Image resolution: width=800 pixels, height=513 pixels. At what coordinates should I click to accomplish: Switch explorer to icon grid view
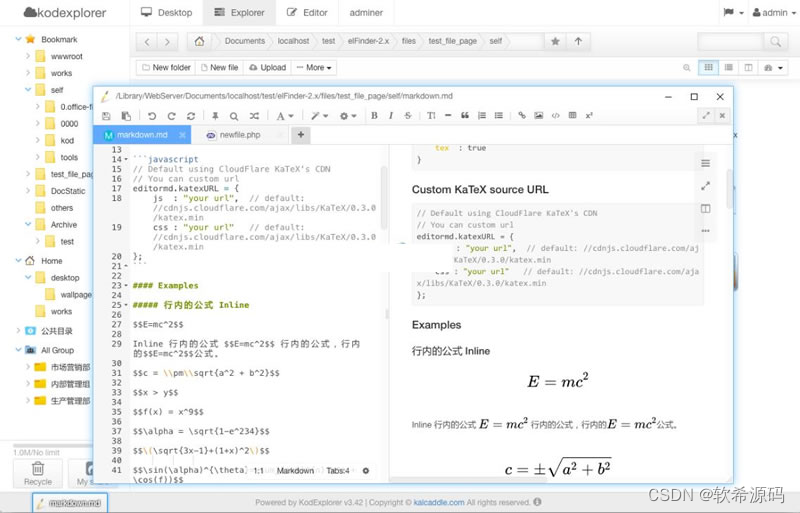tap(708, 67)
